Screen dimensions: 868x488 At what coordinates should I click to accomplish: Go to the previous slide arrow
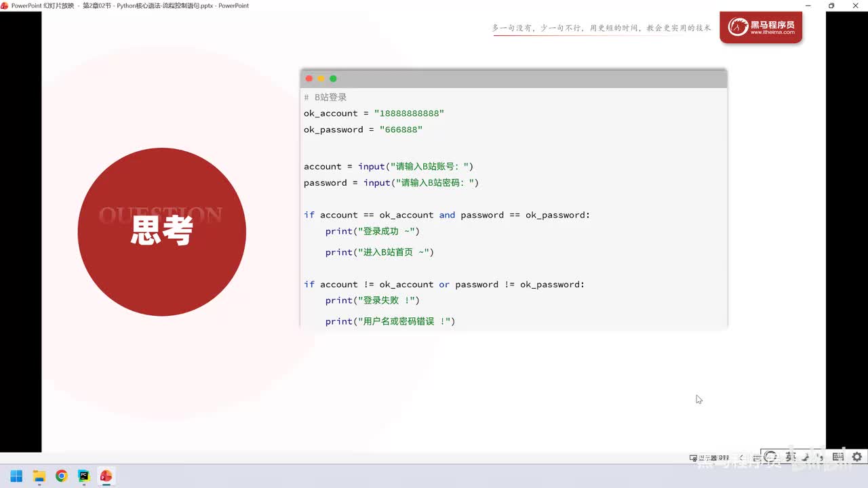pyautogui.click(x=741, y=457)
